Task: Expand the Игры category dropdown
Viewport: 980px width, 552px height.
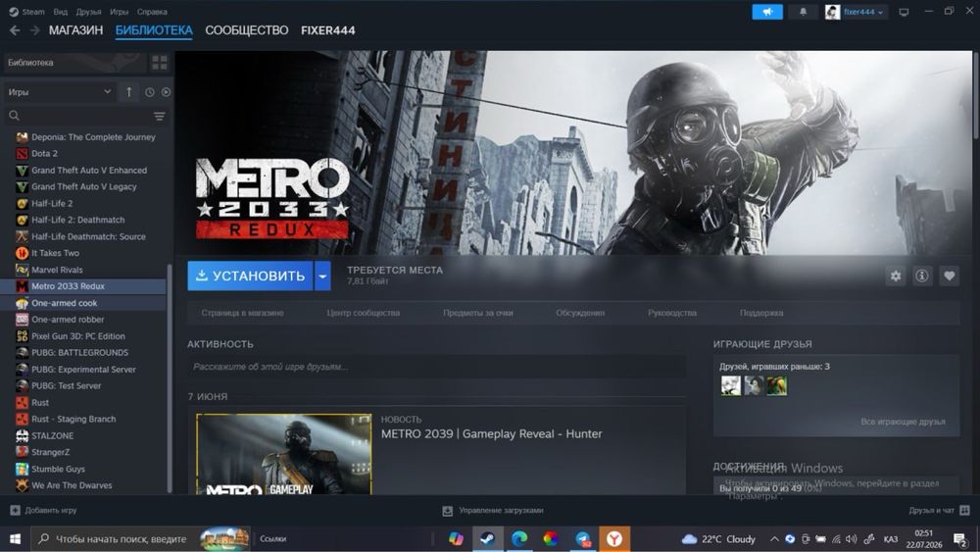Action: pos(60,92)
